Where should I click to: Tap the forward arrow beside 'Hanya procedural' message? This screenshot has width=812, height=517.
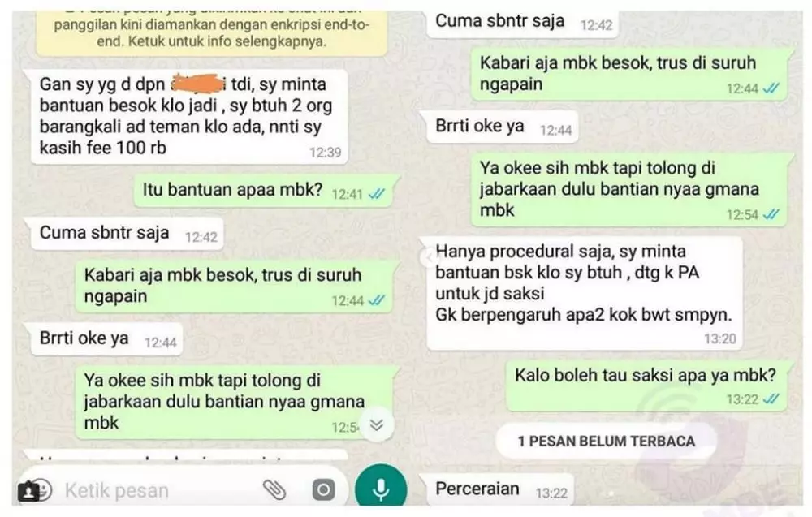click(x=428, y=257)
